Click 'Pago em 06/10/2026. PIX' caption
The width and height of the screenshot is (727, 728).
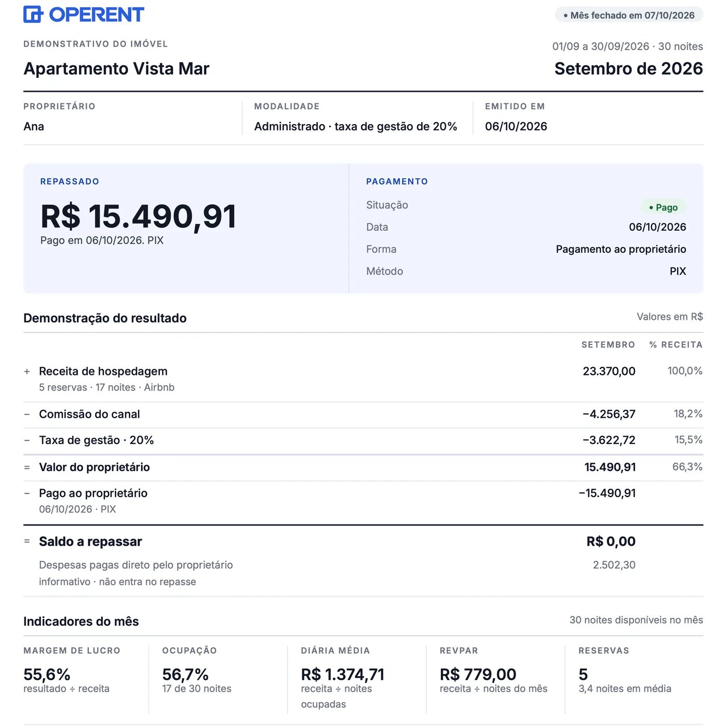[102, 240]
